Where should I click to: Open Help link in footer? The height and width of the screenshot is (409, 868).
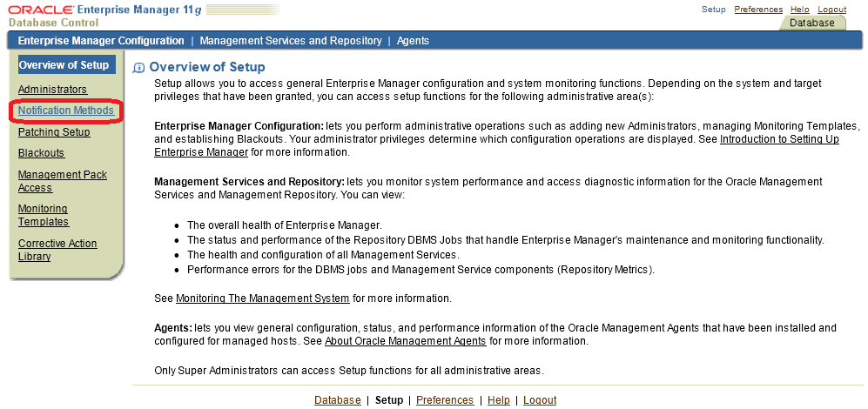coord(499,399)
